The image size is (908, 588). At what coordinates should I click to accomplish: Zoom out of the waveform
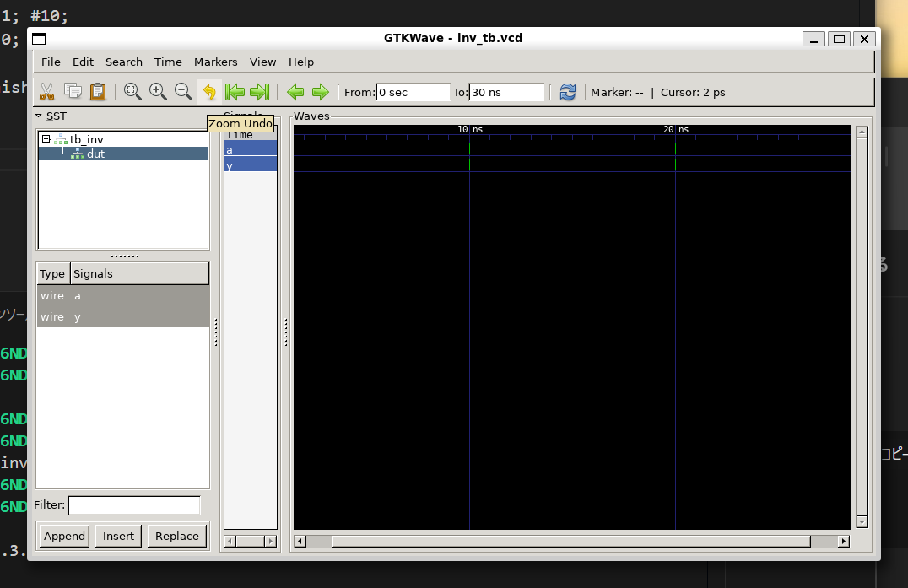tap(183, 92)
